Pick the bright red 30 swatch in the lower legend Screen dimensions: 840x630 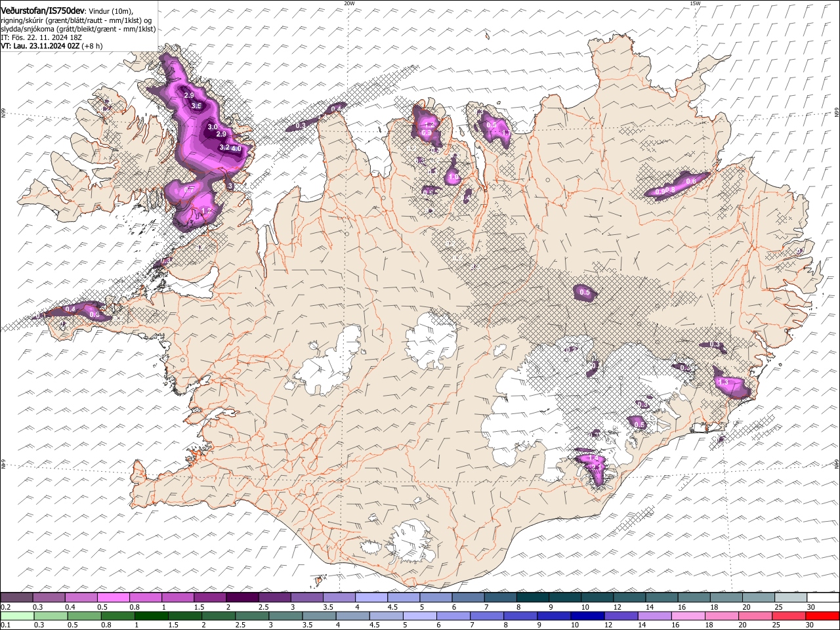pos(822,616)
